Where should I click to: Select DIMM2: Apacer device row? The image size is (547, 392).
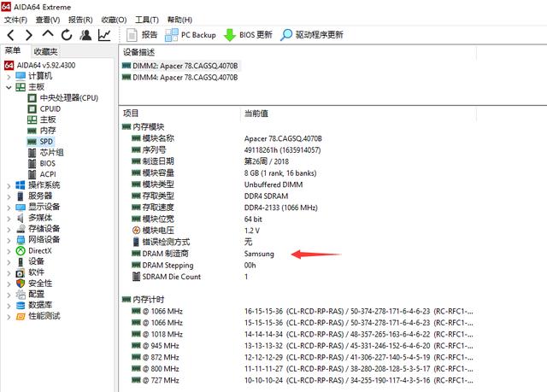[x=180, y=66]
